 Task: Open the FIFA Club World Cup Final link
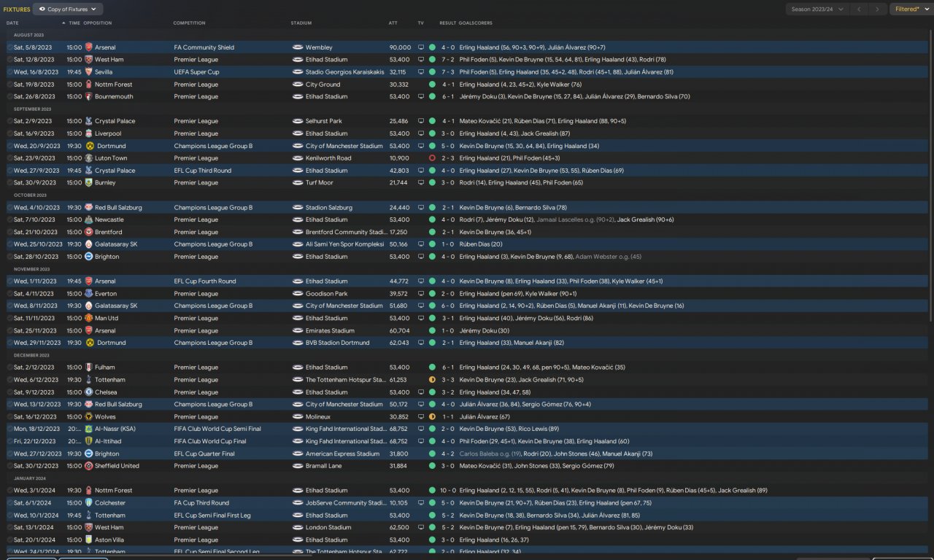point(210,441)
